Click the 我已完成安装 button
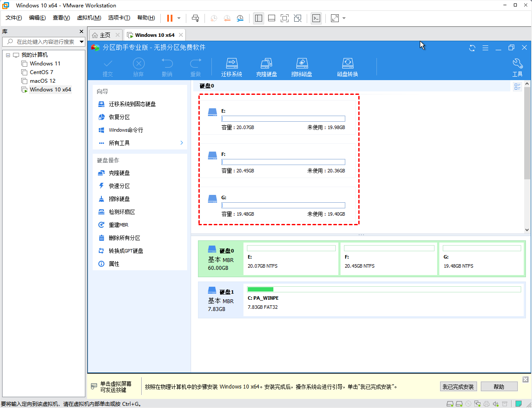 [459, 387]
